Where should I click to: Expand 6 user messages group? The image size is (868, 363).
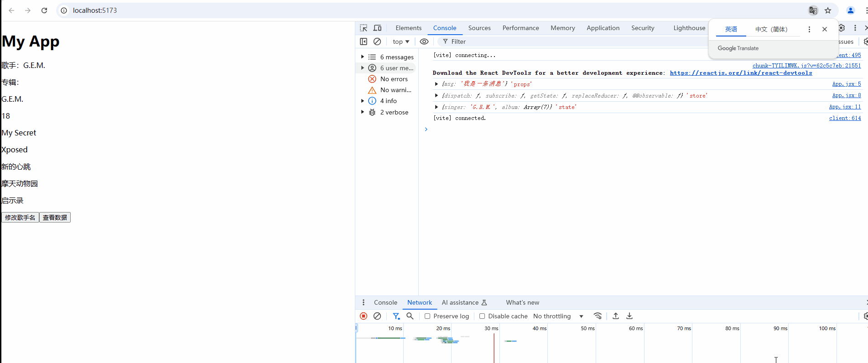click(x=363, y=68)
